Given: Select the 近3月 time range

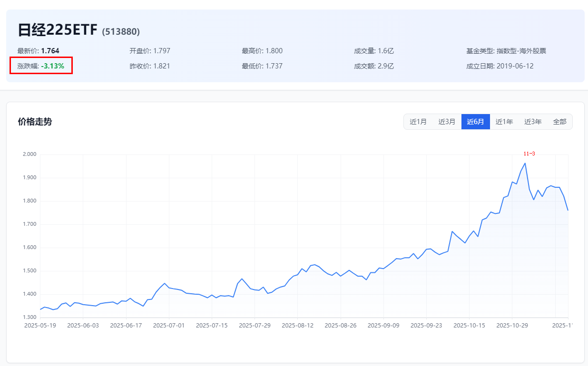Looking at the screenshot, I should [x=447, y=122].
